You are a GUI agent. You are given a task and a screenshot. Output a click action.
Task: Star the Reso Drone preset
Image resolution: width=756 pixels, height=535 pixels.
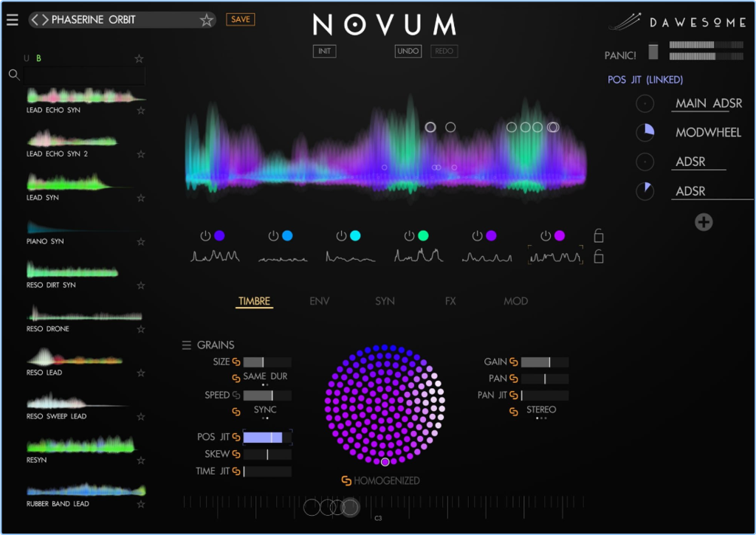coord(141,329)
